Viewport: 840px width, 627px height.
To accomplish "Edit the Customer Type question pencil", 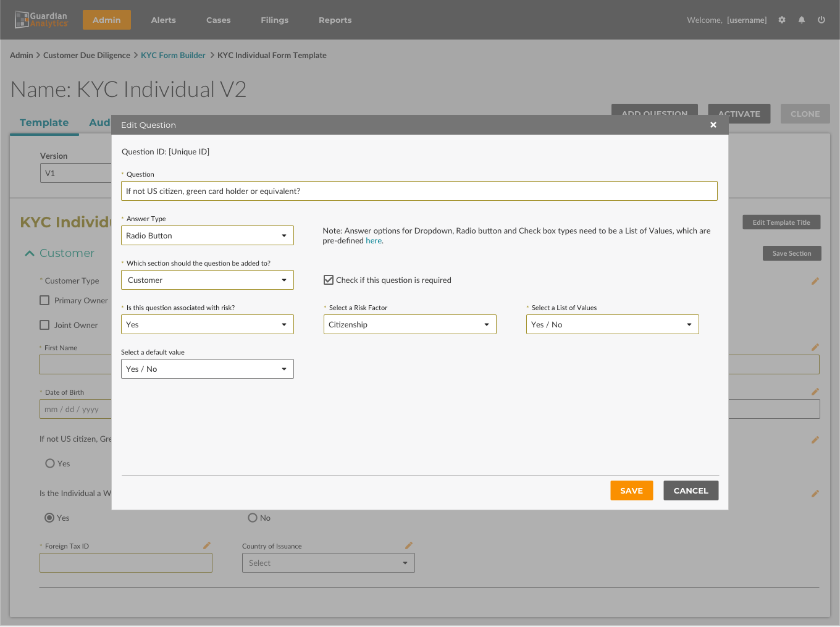I will coord(815,281).
